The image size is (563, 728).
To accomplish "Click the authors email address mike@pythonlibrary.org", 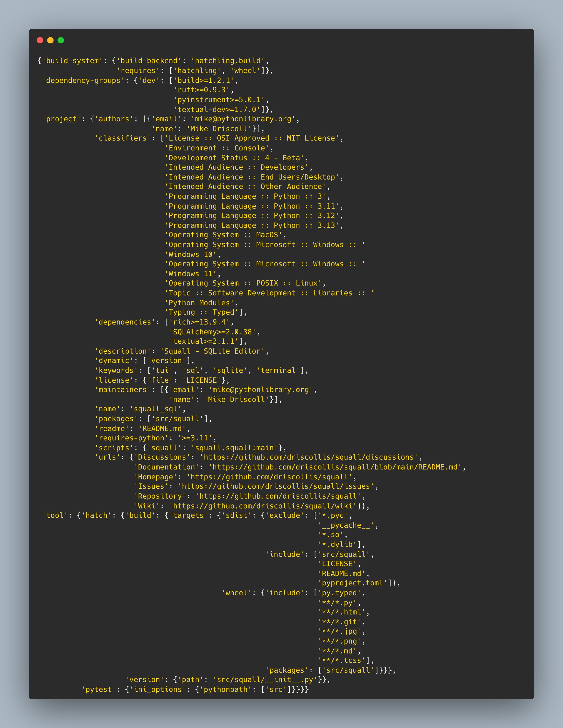I will 243,119.
